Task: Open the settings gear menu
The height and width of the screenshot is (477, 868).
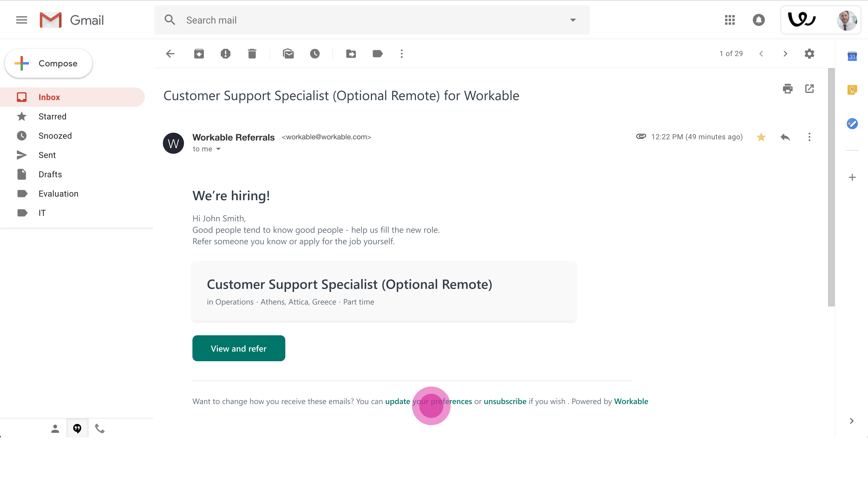Action: [x=809, y=54]
